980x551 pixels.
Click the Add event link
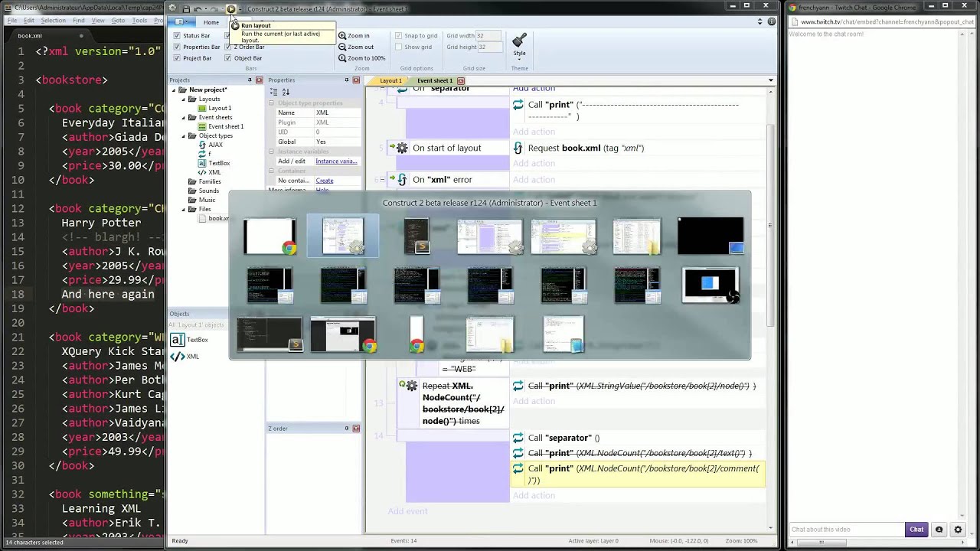[x=407, y=511]
